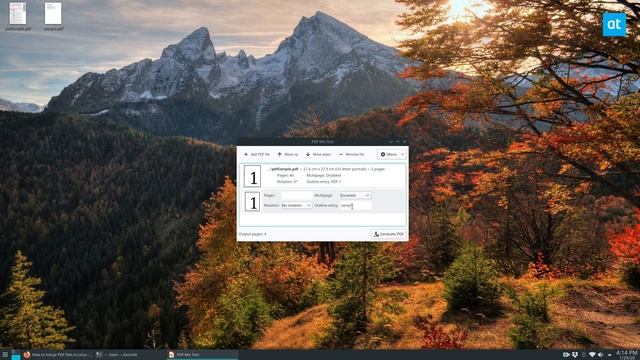Open the Multipage Disabled dropdown
The height and width of the screenshot is (360, 640).
(x=355, y=196)
